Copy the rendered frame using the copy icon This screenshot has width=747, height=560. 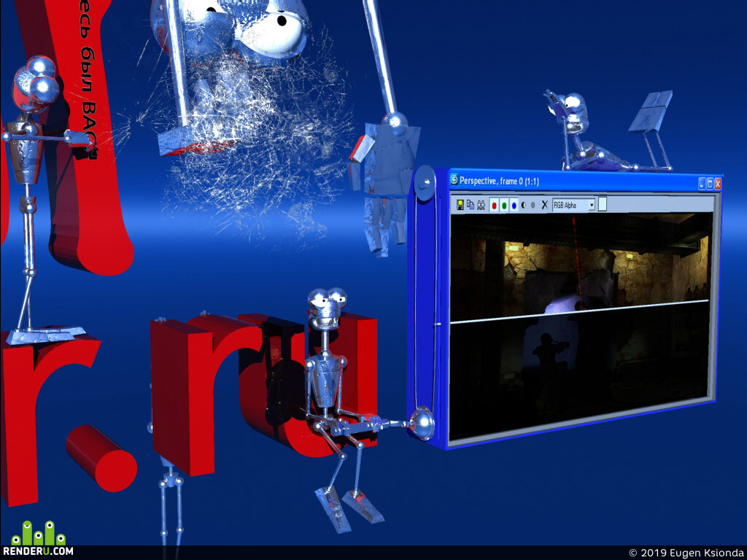pyautogui.click(x=471, y=205)
